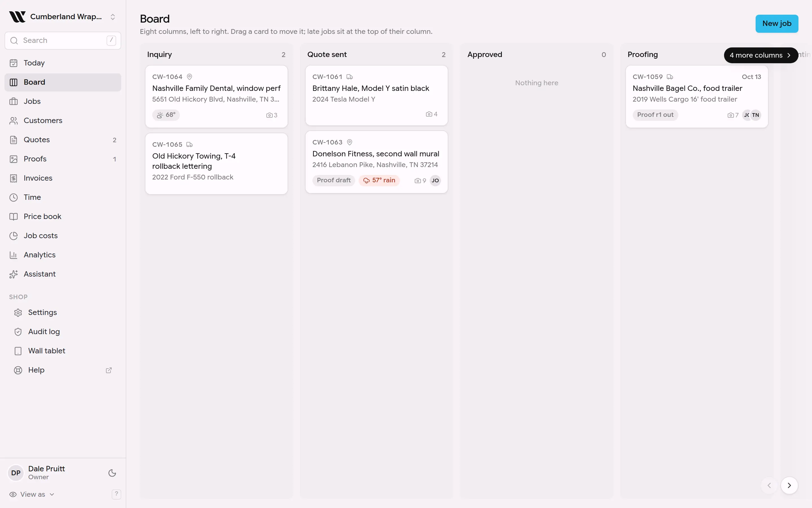Open the Nashville Family Dental job card

click(x=217, y=97)
